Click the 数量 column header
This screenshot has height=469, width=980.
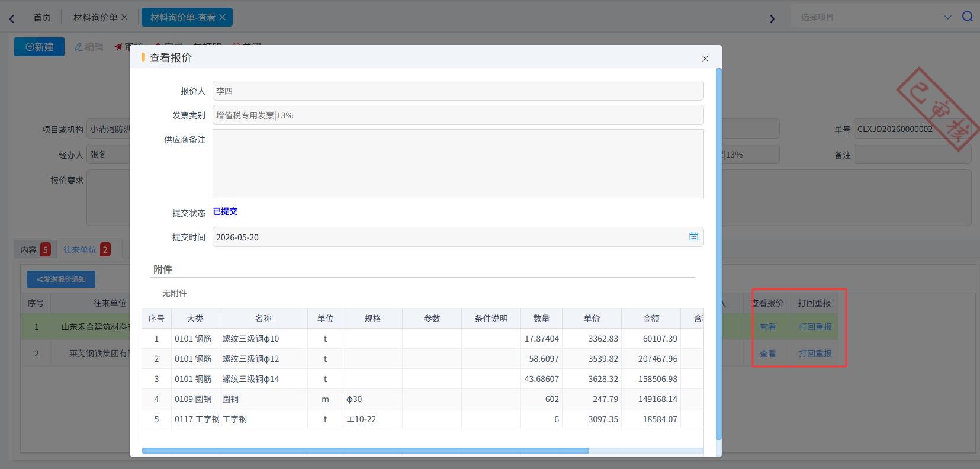click(x=541, y=319)
